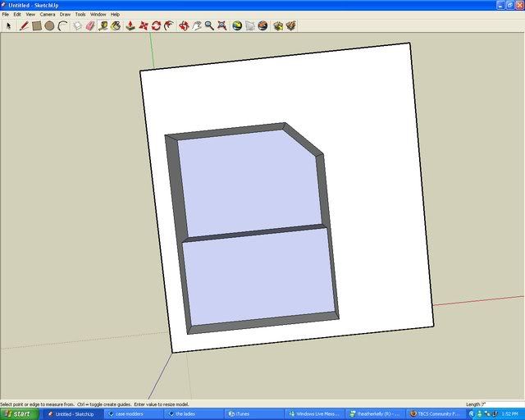Select the Zoom magnifier tool
This screenshot has height=420, width=525.
[209, 25]
